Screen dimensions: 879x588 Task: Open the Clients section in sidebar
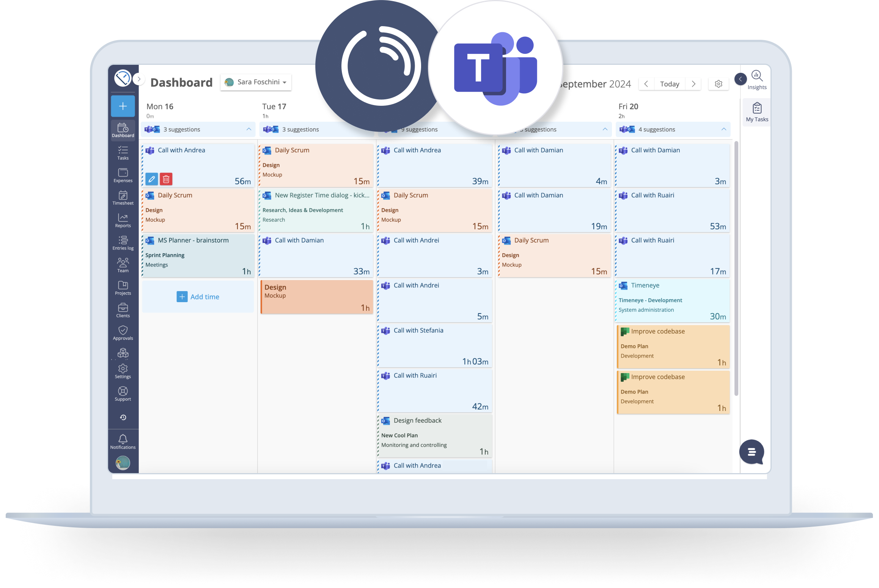123,310
